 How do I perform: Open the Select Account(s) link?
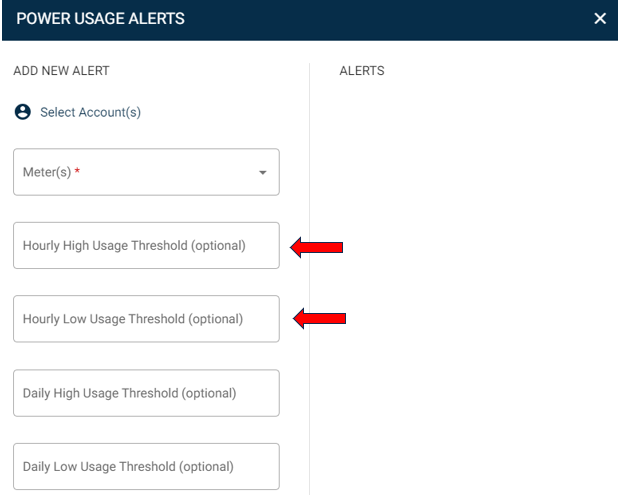click(90, 112)
